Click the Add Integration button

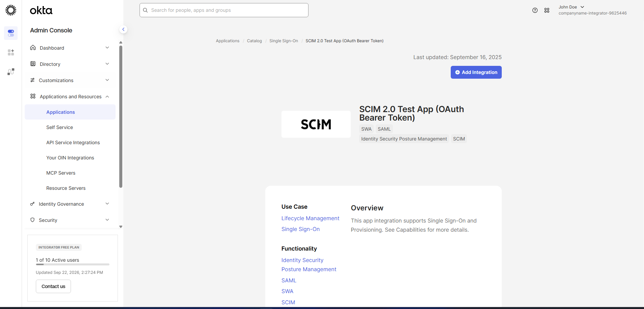(x=476, y=72)
